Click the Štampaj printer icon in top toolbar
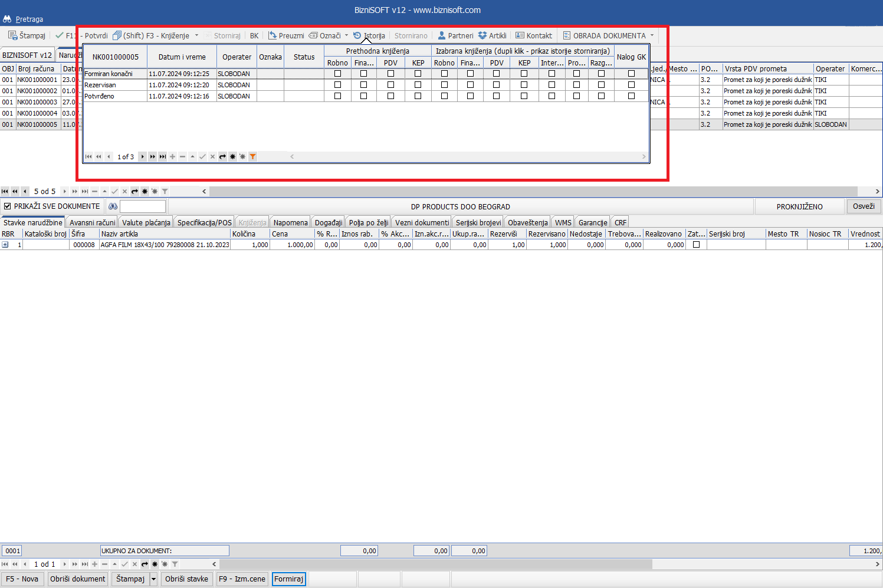Image resolution: width=883 pixels, height=588 pixels. 12,35
